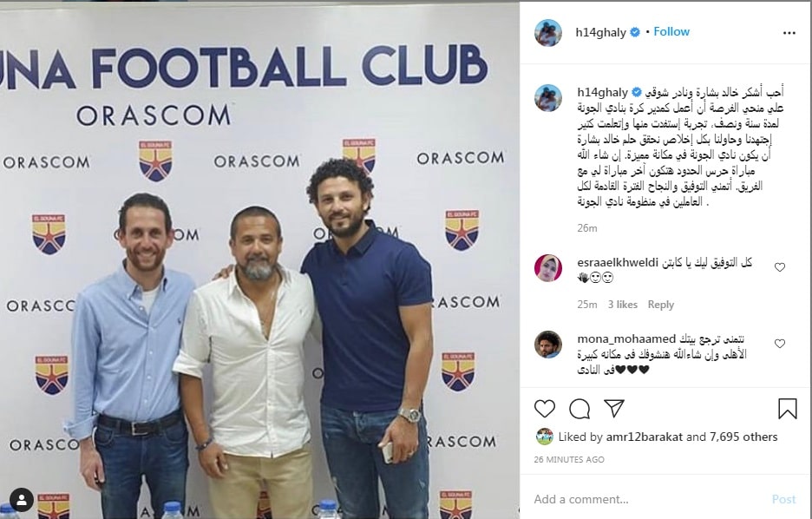Open the esraaelkhweldi commenter avatar
Viewport: 812px width, 519px height.
[x=548, y=268]
